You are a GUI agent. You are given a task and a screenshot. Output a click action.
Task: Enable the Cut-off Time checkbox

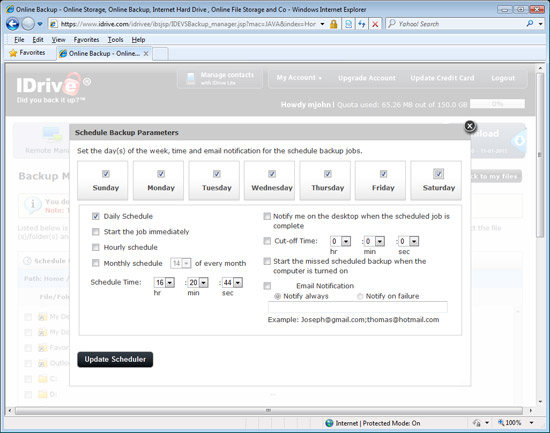[x=267, y=241]
